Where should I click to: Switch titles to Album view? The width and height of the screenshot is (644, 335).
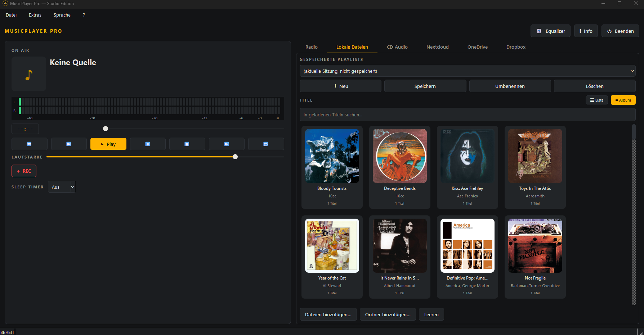pyautogui.click(x=623, y=100)
